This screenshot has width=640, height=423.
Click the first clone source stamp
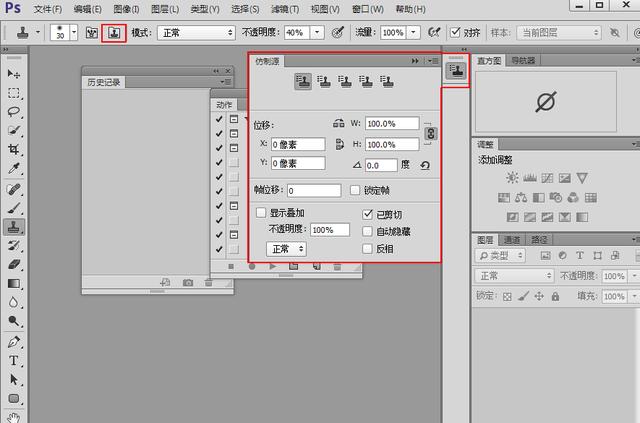pos(303,82)
